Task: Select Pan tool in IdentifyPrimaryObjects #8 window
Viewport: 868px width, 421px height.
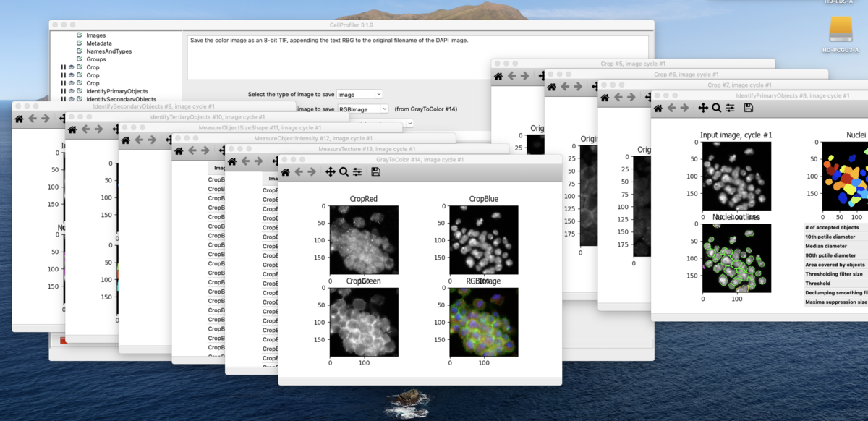Action: click(x=703, y=108)
